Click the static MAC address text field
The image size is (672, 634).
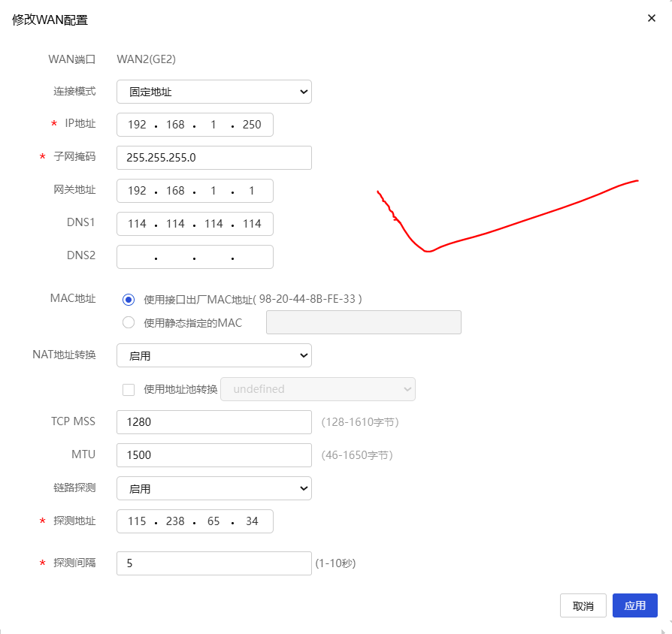364,323
